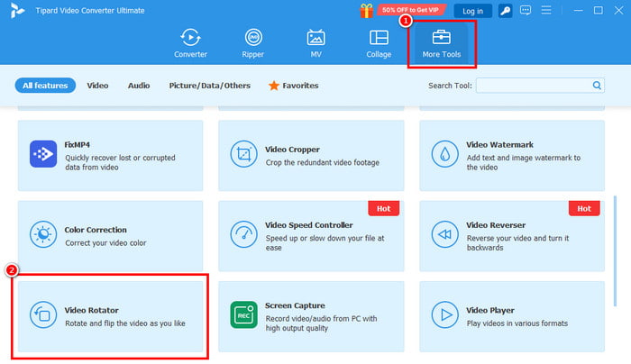631x364 pixels.
Task: Click the Video Speed Controller title
Action: point(309,225)
